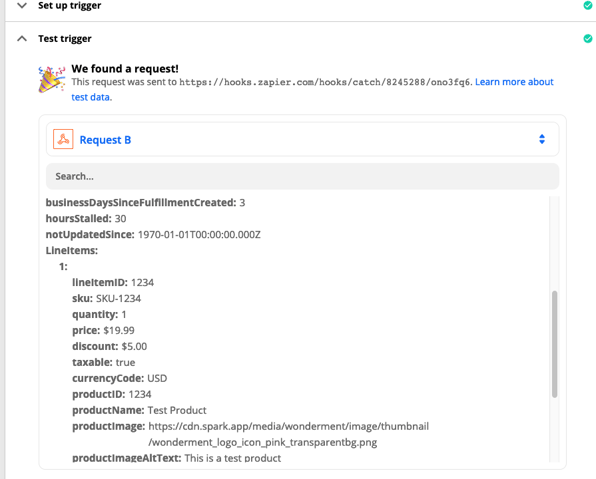This screenshot has height=479, width=596.
Task: Open the Request B selector arrows
Action: [x=542, y=139]
